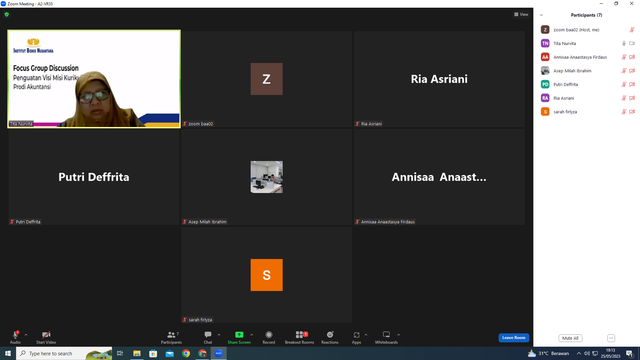
Task: Collapse the Participants panel chevron
Action: [x=541, y=15]
